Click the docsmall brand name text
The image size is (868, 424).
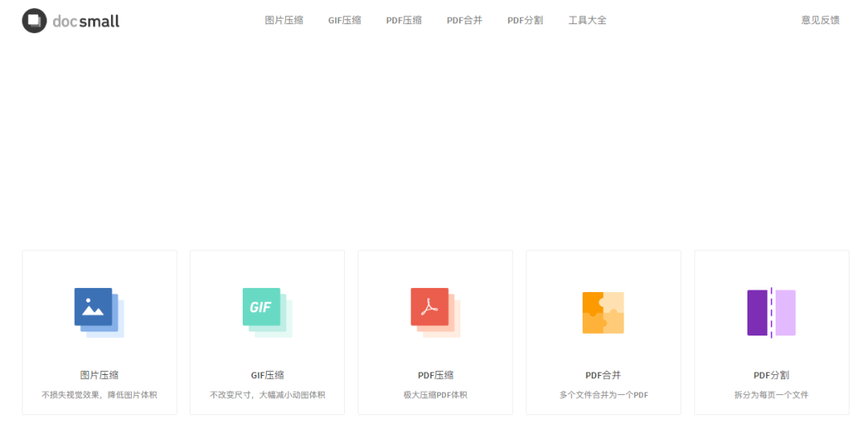[86, 22]
